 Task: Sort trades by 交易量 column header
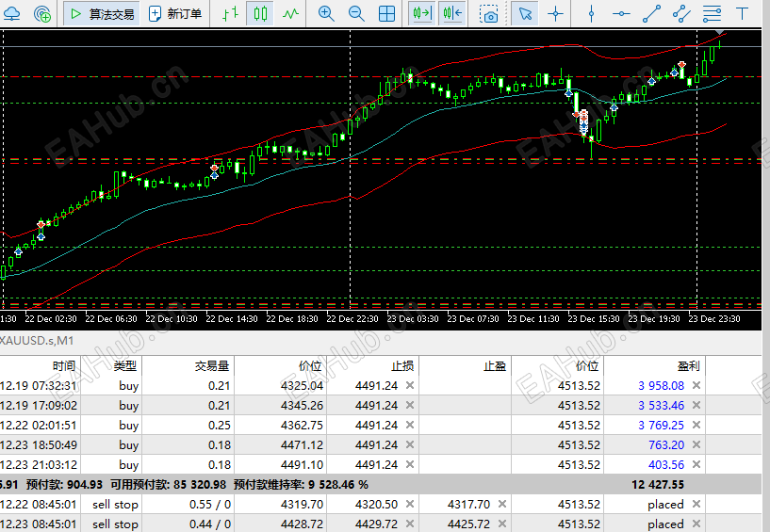coord(212,365)
